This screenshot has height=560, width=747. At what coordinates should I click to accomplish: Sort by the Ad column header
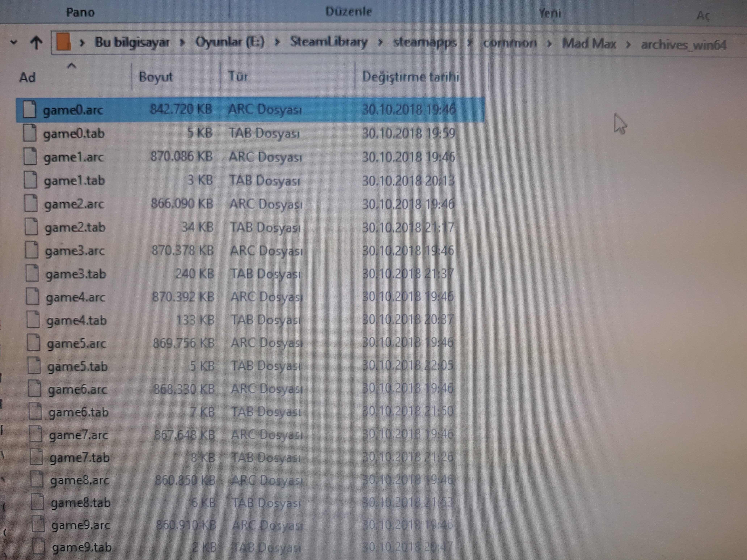[x=28, y=78]
